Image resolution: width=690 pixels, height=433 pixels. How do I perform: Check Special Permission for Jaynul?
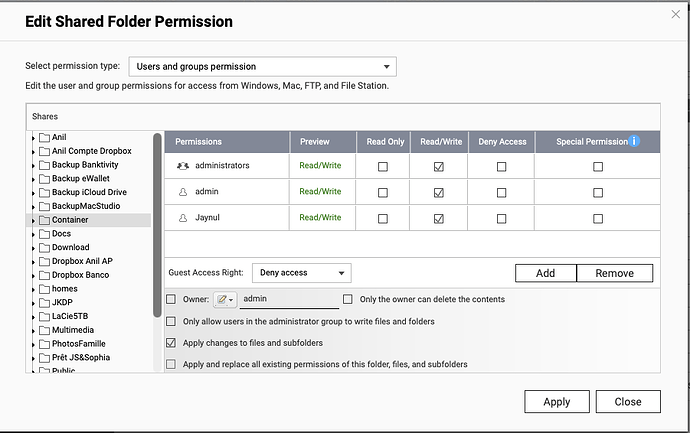point(598,219)
